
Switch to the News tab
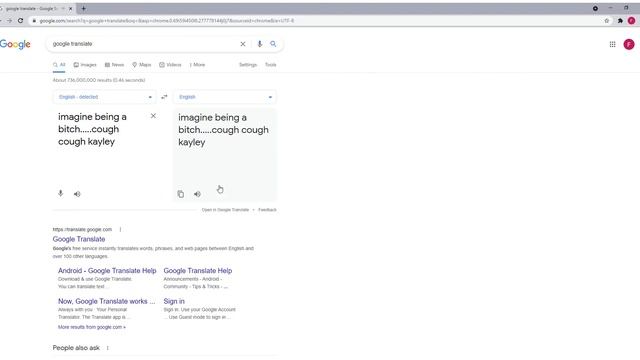click(x=114, y=64)
